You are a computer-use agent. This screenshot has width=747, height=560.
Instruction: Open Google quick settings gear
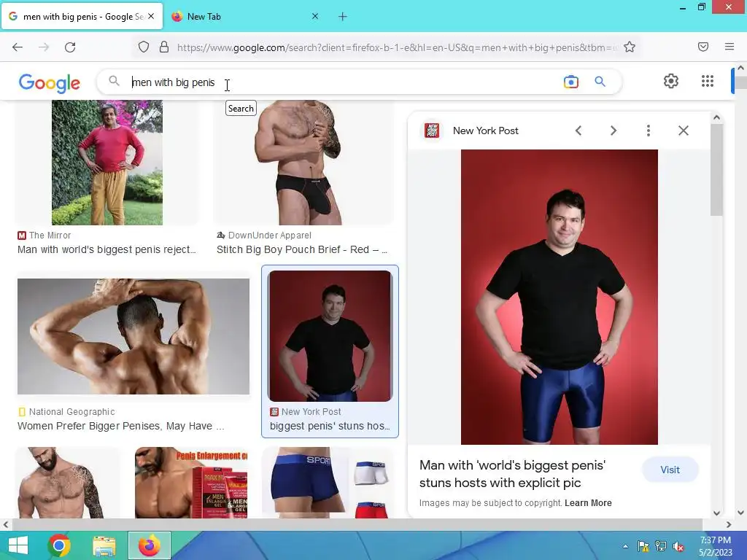(x=671, y=82)
